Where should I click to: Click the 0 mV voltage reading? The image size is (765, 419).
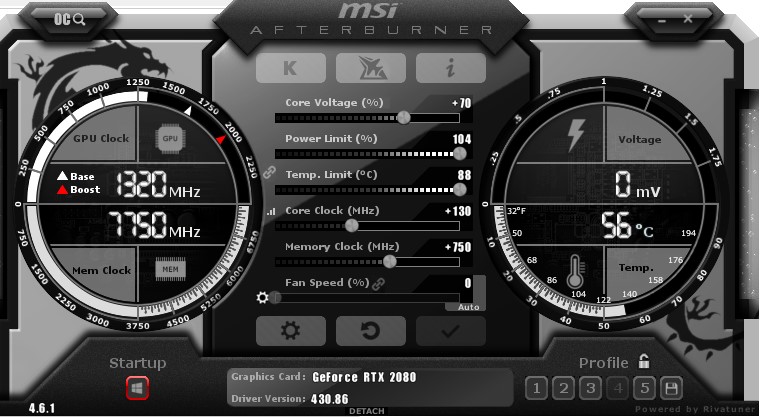pyautogui.click(x=637, y=184)
